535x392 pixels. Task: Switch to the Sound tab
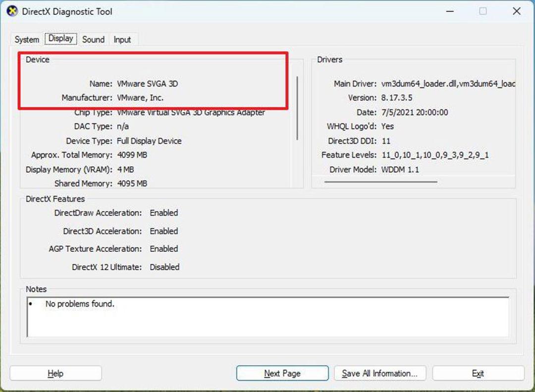pyautogui.click(x=93, y=40)
